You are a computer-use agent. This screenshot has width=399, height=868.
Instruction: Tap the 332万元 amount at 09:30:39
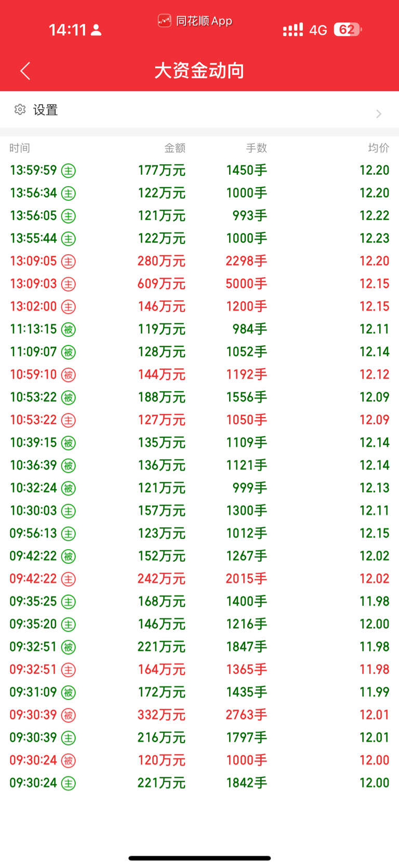(x=161, y=715)
